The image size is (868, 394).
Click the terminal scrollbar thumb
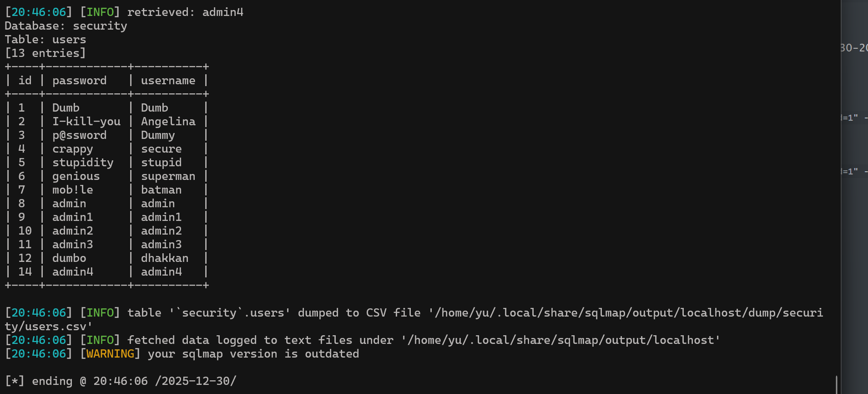(837, 384)
